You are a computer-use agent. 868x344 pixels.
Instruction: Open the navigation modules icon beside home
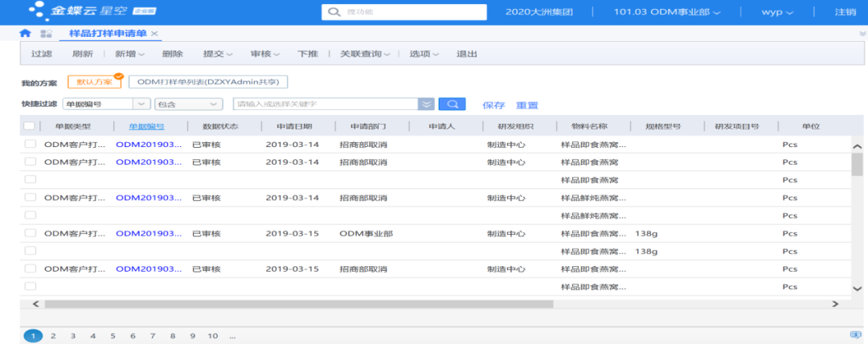coord(47,33)
